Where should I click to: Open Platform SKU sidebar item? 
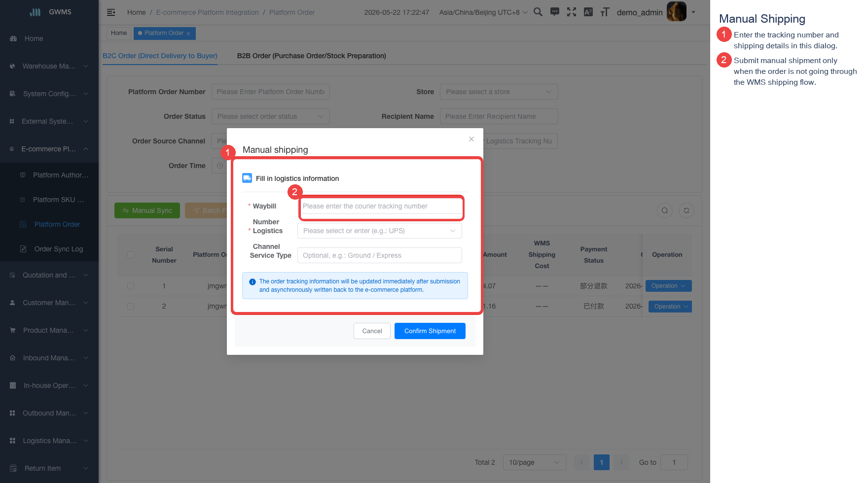pyautogui.click(x=49, y=200)
